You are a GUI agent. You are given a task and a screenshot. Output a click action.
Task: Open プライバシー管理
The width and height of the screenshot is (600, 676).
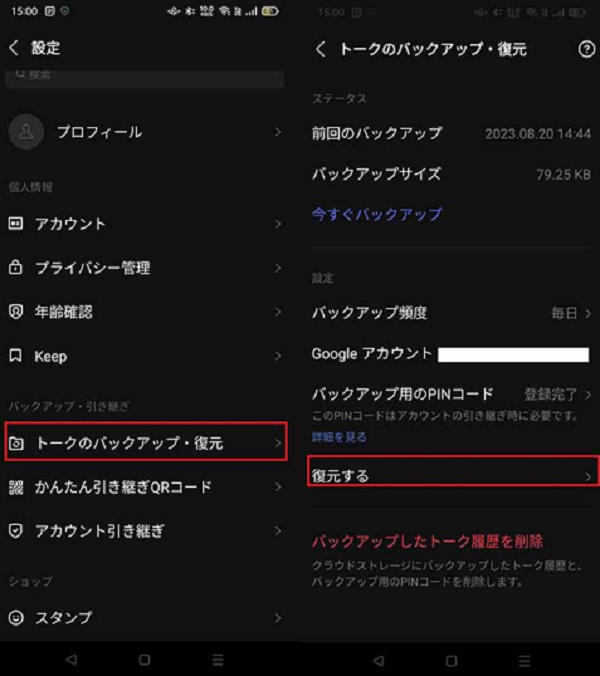[144, 268]
